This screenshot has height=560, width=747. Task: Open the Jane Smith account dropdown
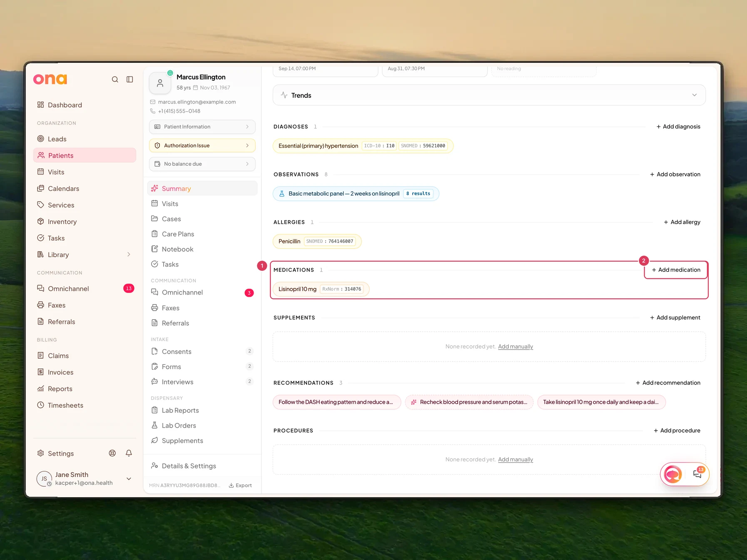pos(129,479)
